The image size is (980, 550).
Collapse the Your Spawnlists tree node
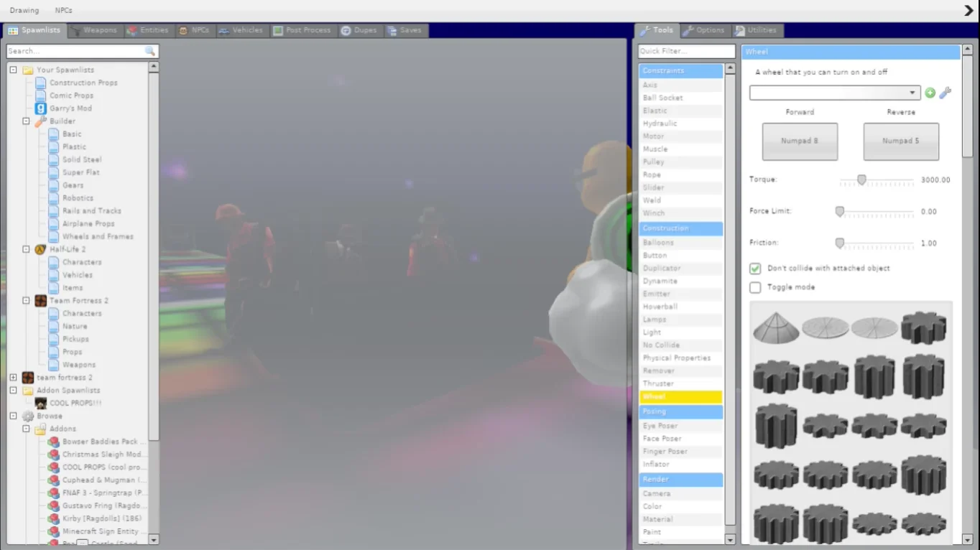(x=13, y=70)
